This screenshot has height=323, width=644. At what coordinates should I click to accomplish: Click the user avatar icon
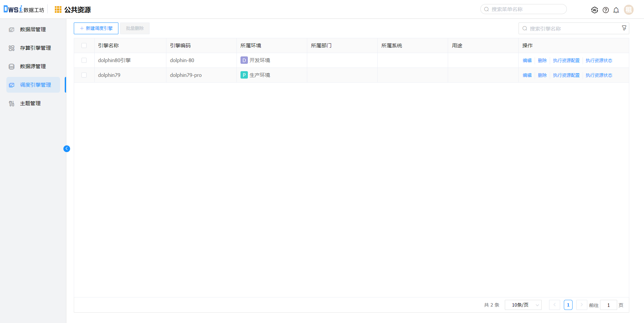tap(629, 10)
